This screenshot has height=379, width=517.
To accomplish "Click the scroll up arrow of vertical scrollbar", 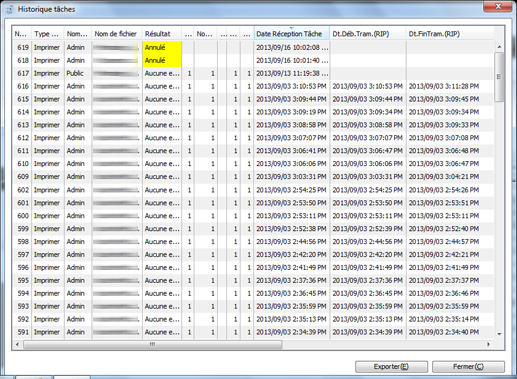I will pyautogui.click(x=499, y=47).
